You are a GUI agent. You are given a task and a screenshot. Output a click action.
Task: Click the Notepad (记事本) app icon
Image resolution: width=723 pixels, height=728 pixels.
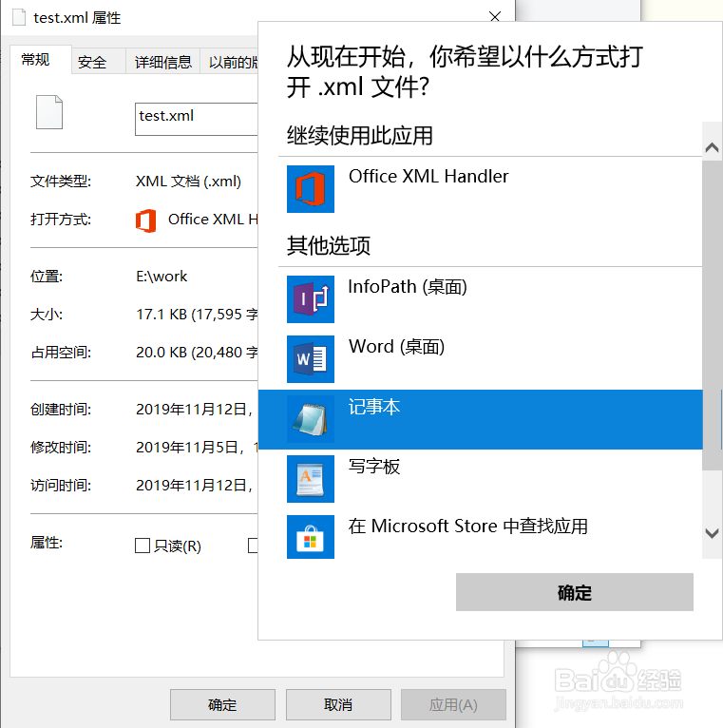point(311,419)
